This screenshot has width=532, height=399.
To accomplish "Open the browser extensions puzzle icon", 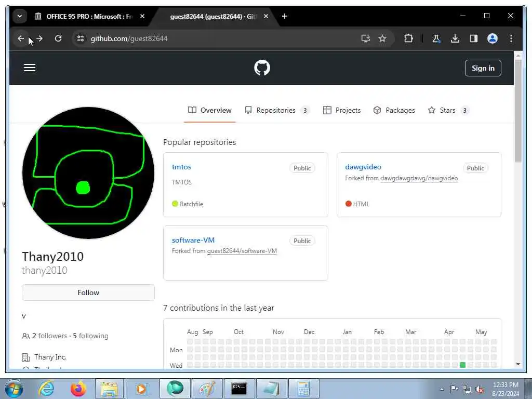I will (408, 38).
